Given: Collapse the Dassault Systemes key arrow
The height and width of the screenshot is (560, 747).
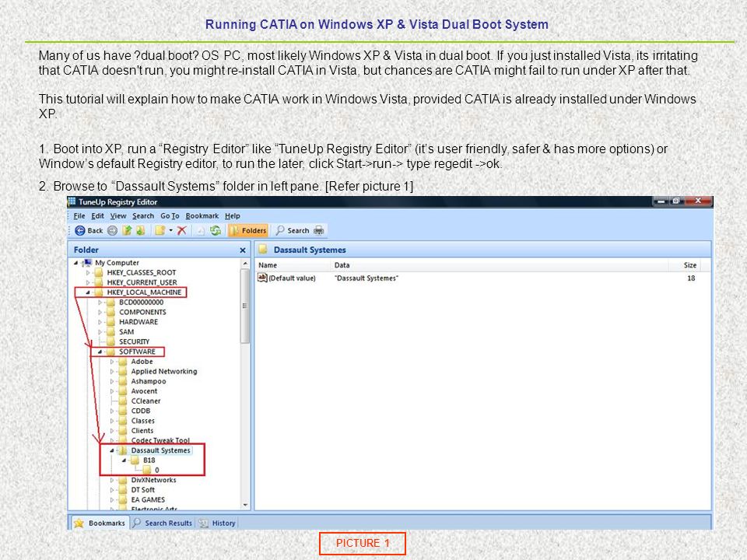Looking at the screenshot, I should tap(111, 451).
